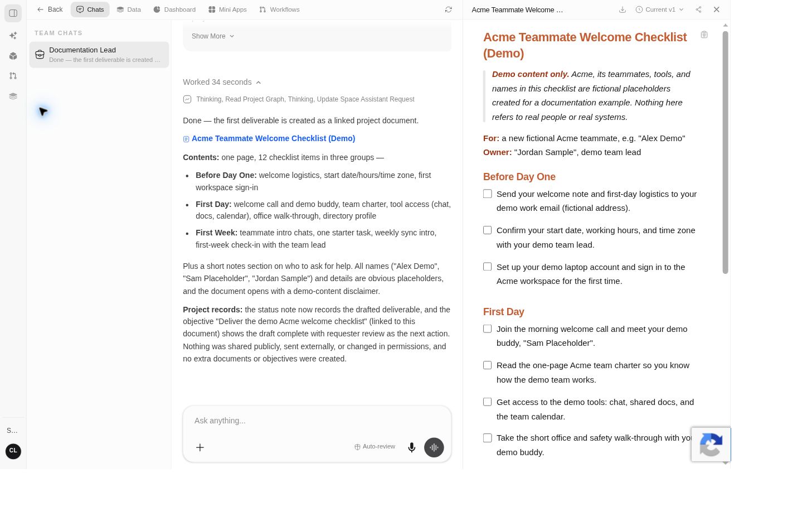Check 'Send your welcome note' item
The width and height of the screenshot is (812, 521).
pyautogui.click(x=488, y=194)
